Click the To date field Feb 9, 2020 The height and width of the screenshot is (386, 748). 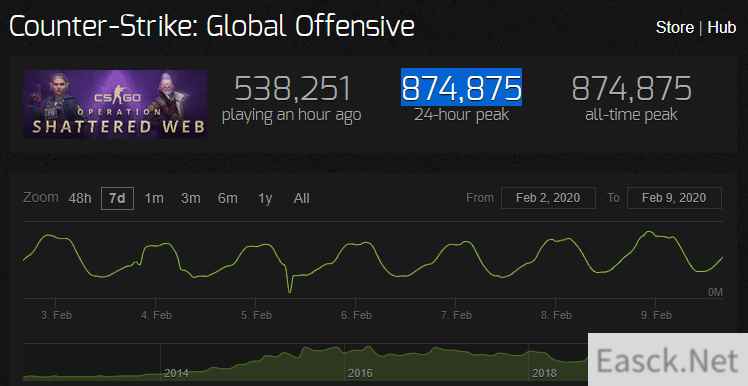point(674,198)
